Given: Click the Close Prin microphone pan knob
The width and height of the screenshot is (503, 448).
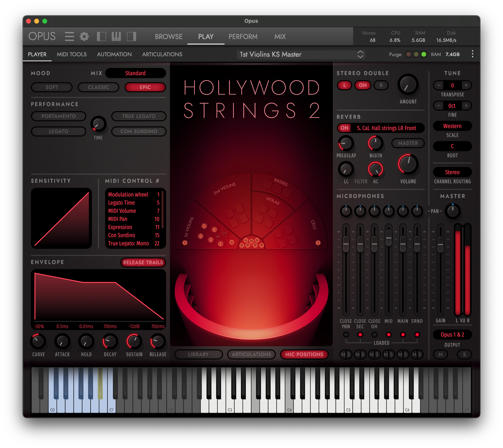Looking at the screenshot, I should pos(346,211).
